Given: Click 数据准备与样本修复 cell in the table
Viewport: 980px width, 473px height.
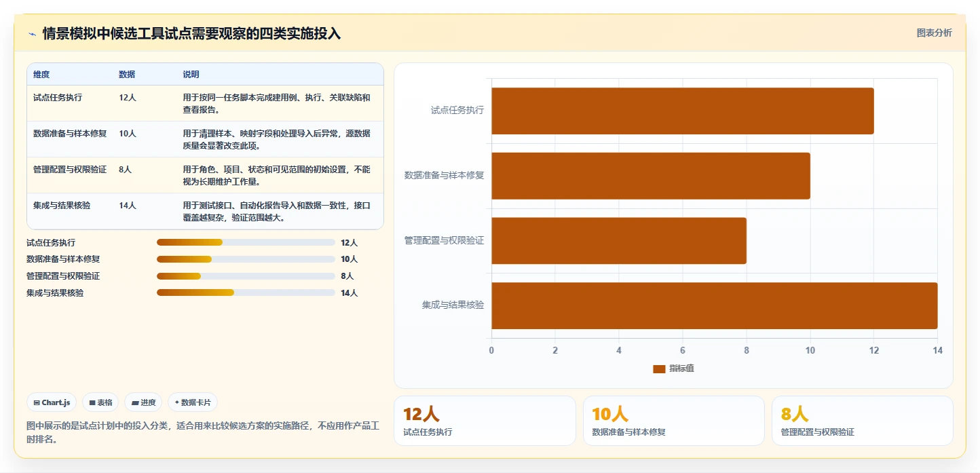Looking at the screenshot, I should point(70,134).
